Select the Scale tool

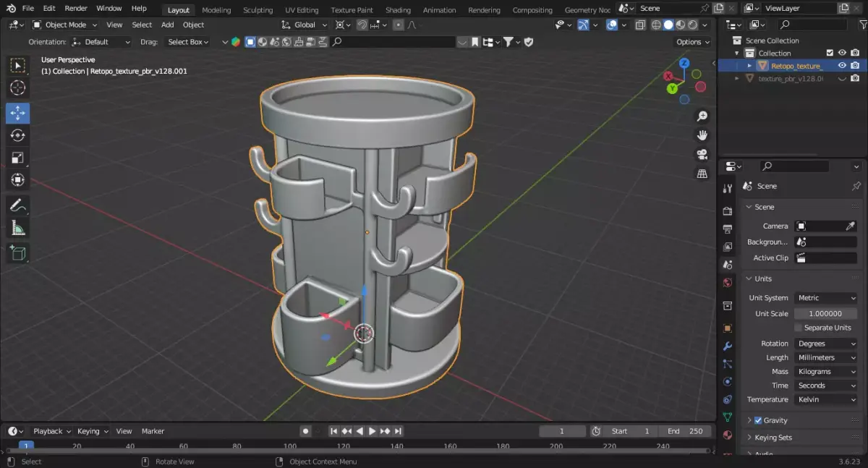(x=18, y=158)
